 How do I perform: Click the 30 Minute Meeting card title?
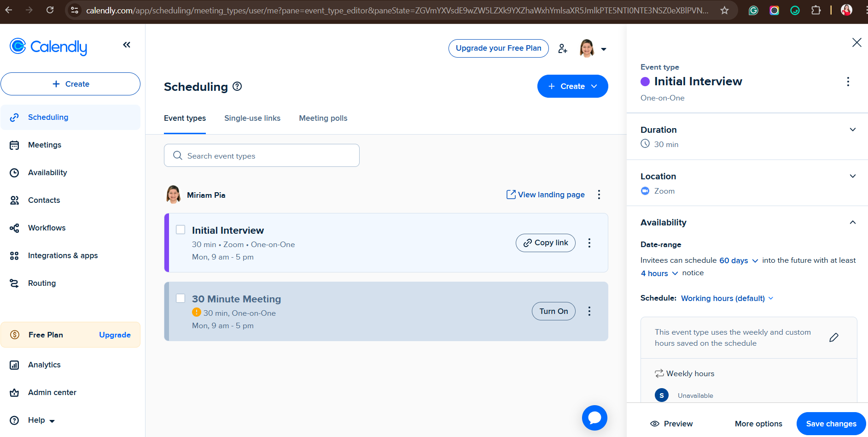point(236,299)
